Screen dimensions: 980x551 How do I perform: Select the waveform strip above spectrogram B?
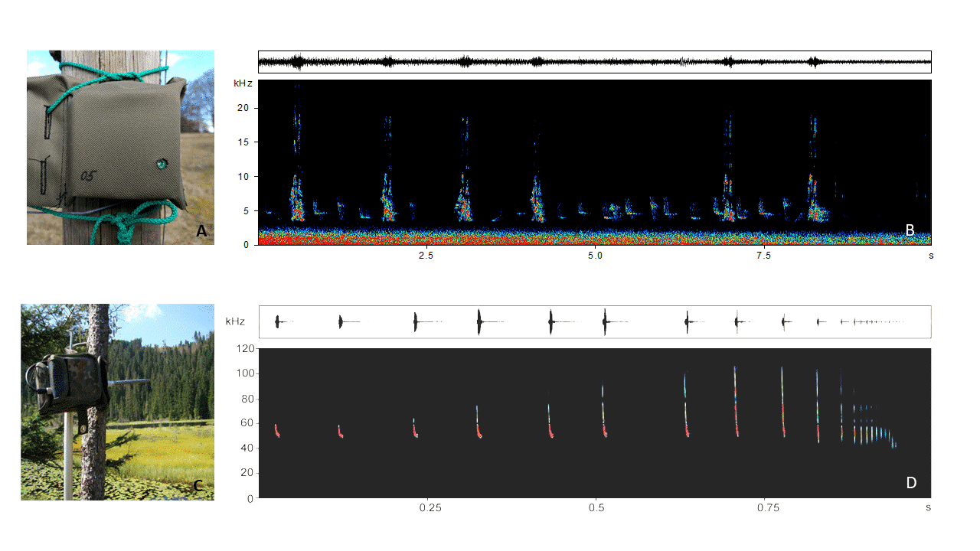[x=595, y=62]
